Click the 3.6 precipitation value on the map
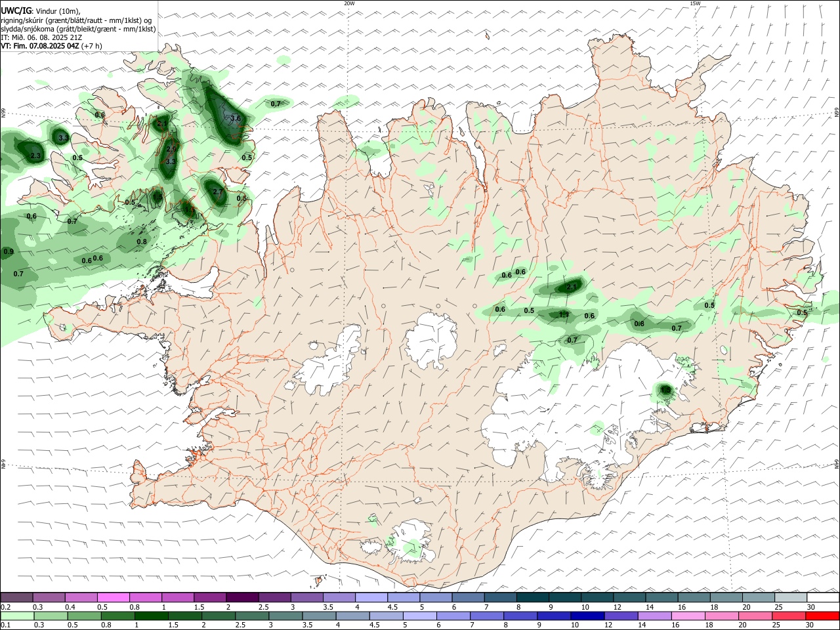 (236, 118)
